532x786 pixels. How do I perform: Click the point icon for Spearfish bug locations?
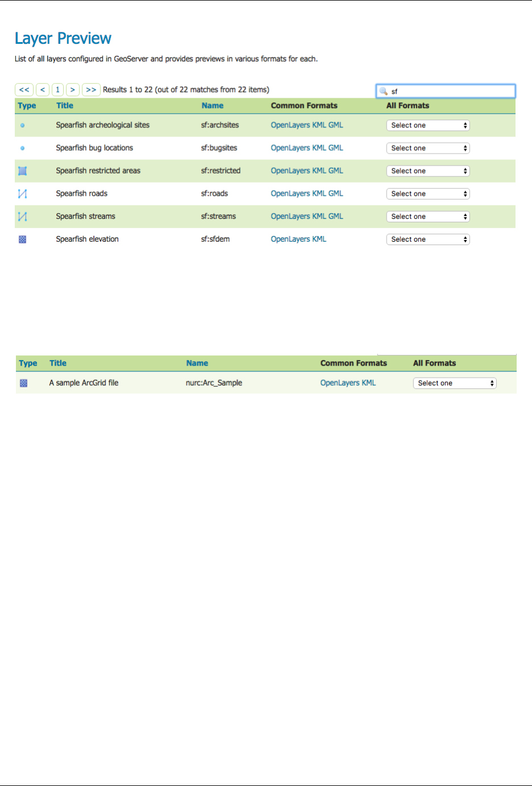[22, 148]
